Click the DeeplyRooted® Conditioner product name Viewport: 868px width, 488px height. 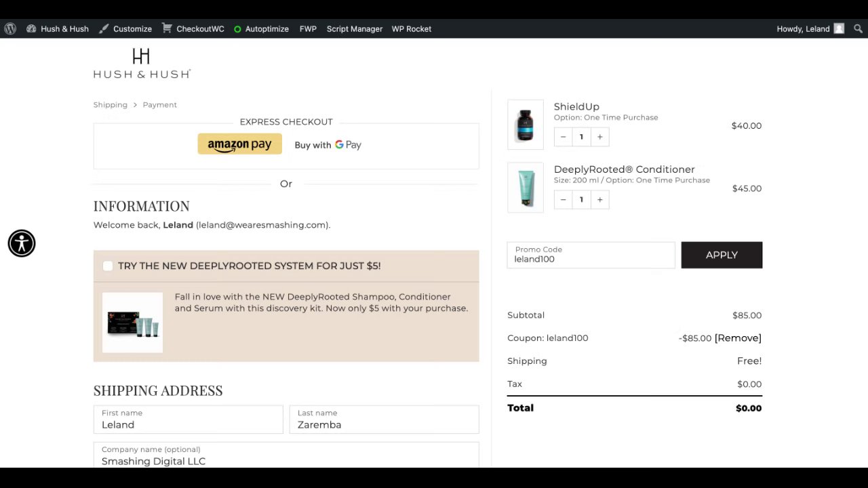624,169
